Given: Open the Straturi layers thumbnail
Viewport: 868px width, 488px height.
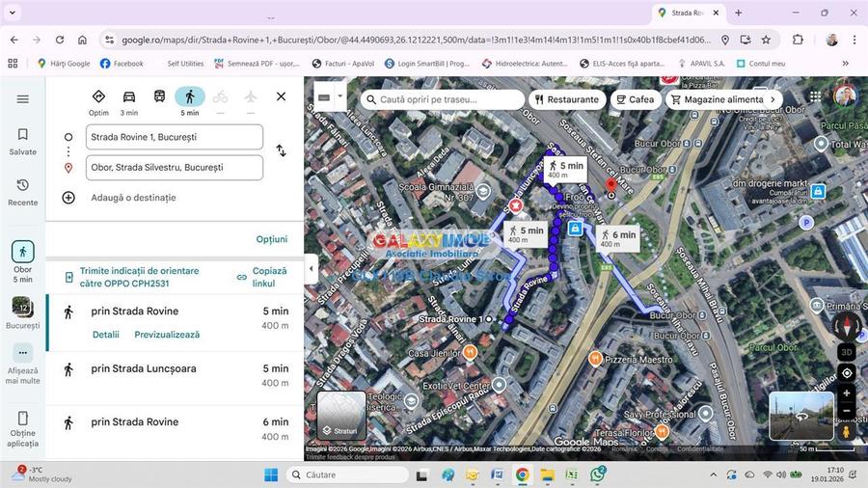Looking at the screenshot, I should (341, 416).
